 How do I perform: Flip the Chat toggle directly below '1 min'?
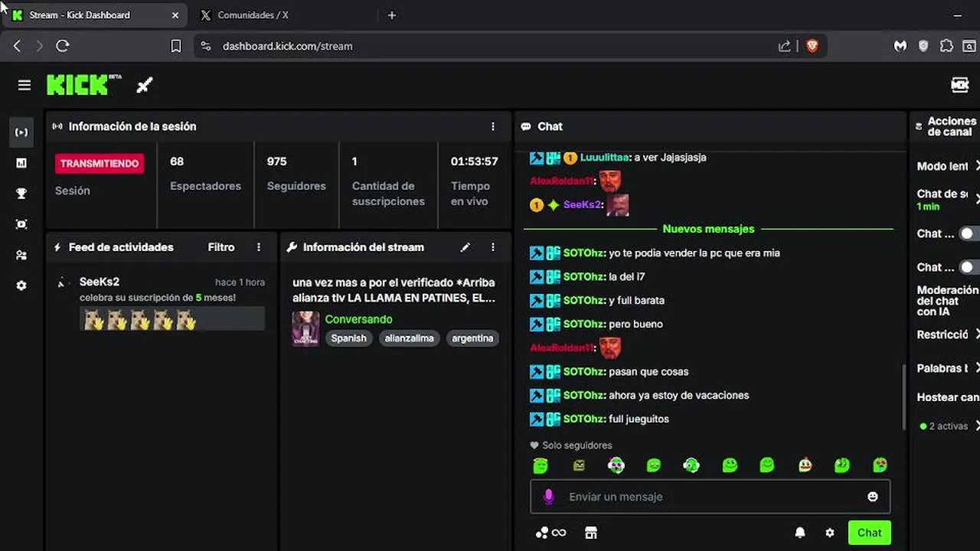[x=969, y=233]
